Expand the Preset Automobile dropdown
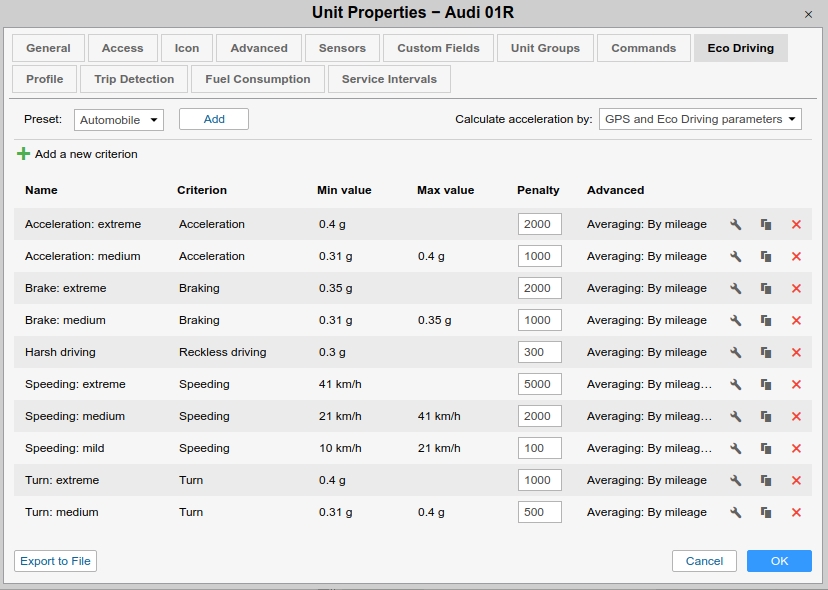 [x=119, y=120]
